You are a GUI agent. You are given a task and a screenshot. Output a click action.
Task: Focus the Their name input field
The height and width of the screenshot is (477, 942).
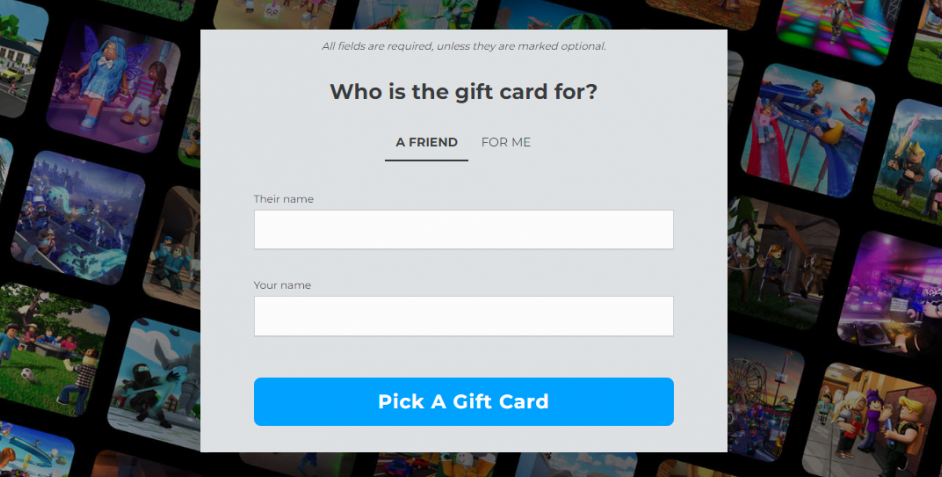[464, 229]
